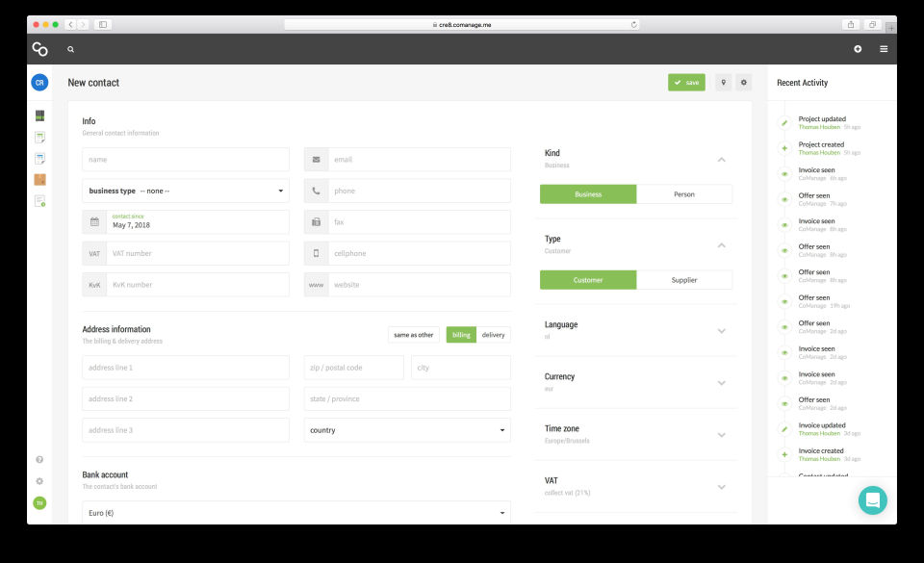924x563 pixels.
Task: Click the blue CR avatar
Action: click(39, 83)
